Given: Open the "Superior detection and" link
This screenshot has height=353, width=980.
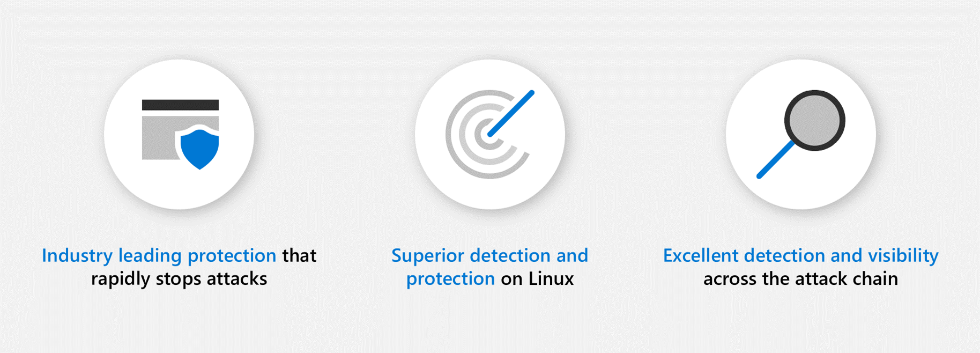Looking at the screenshot, I should (x=489, y=255).
